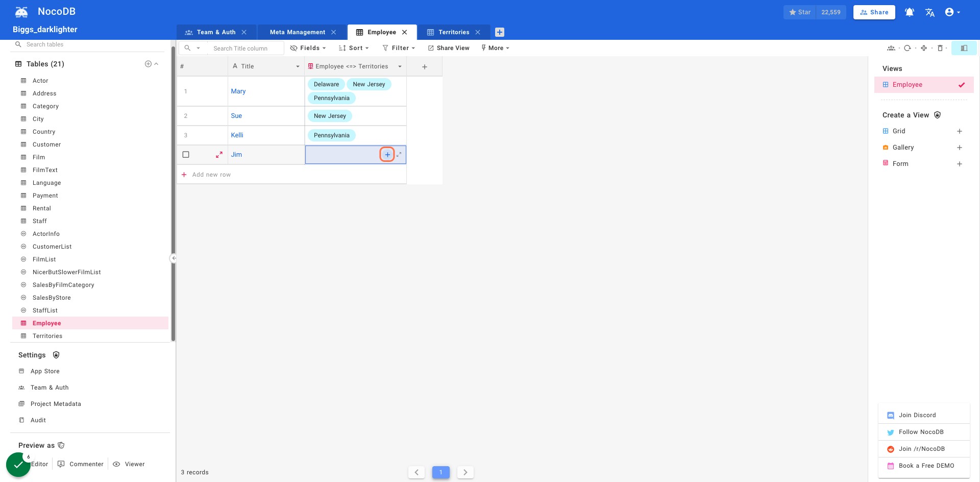
Task: Tick the checkbox in Jim's row
Action: (186, 155)
